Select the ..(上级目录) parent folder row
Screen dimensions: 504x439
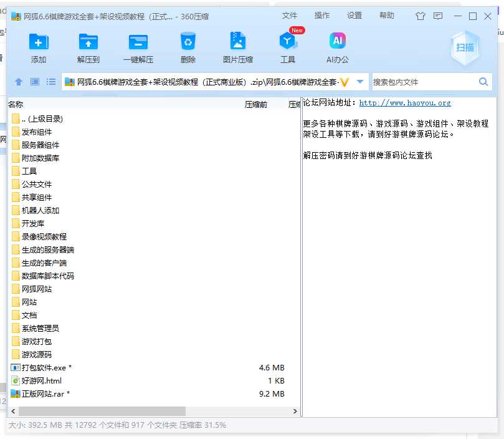click(x=37, y=118)
